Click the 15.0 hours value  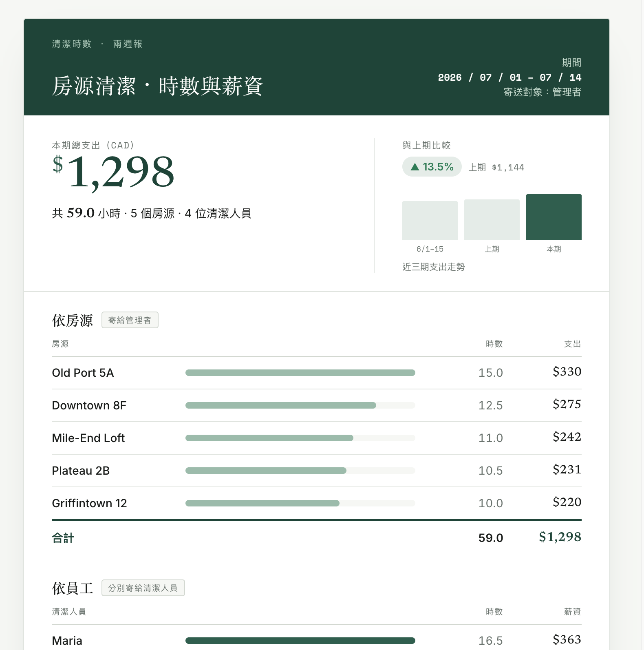[491, 373]
